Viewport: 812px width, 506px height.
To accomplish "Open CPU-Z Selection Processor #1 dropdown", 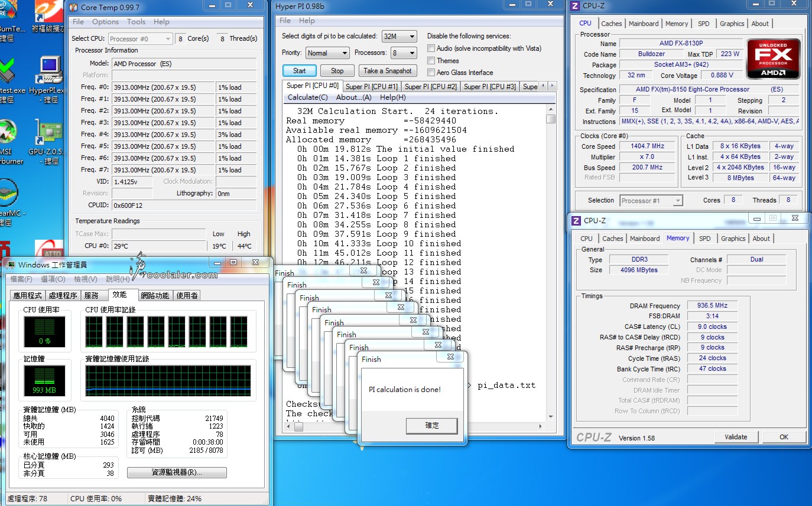I will (651, 201).
